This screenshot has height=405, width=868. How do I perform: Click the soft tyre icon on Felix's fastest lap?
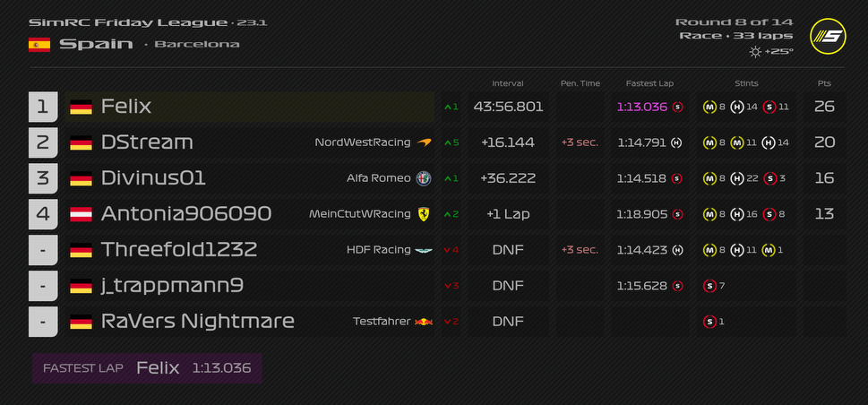pyautogui.click(x=677, y=107)
